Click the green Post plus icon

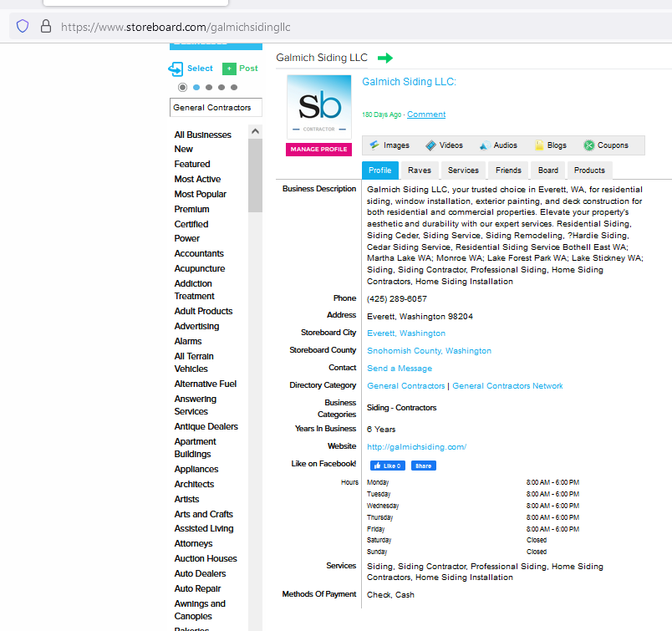coord(229,69)
